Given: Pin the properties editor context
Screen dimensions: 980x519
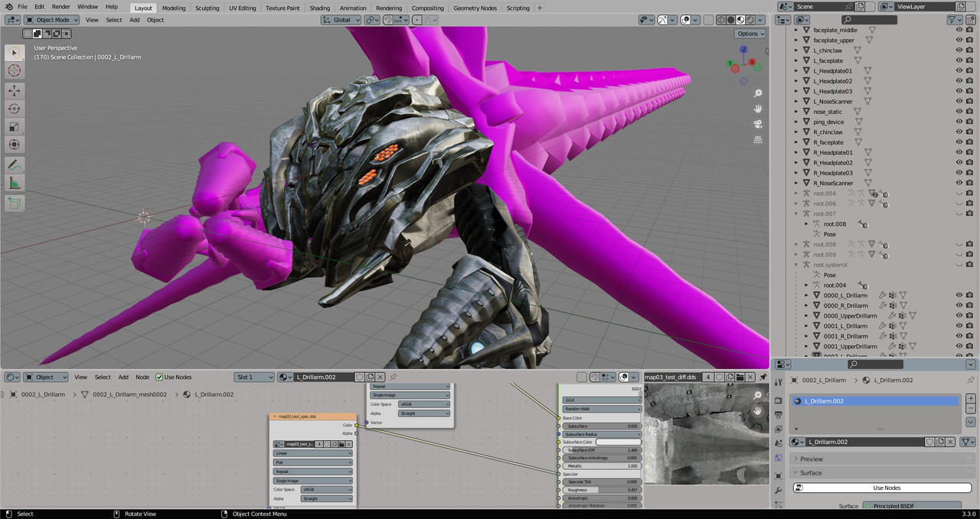Looking at the screenshot, I should (970, 380).
